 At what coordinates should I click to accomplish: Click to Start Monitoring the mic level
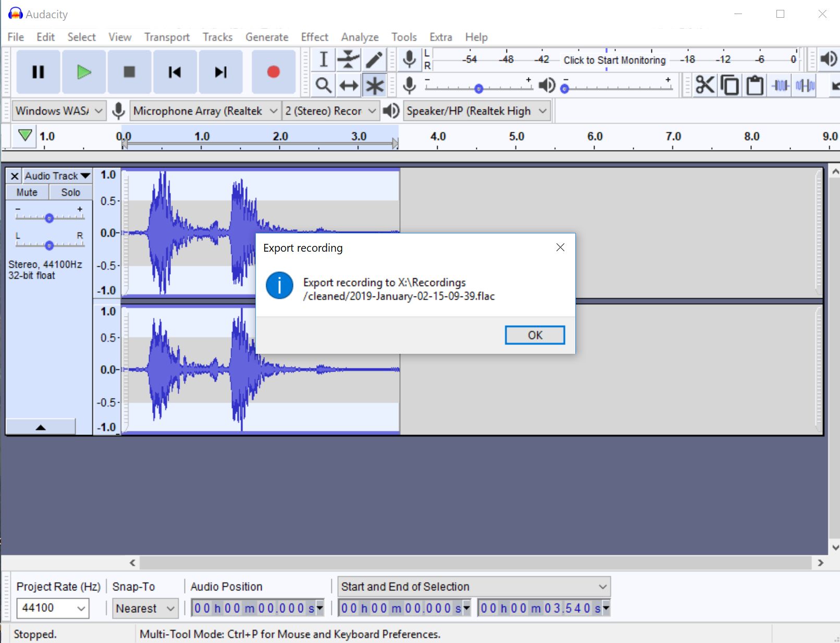click(614, 60)
